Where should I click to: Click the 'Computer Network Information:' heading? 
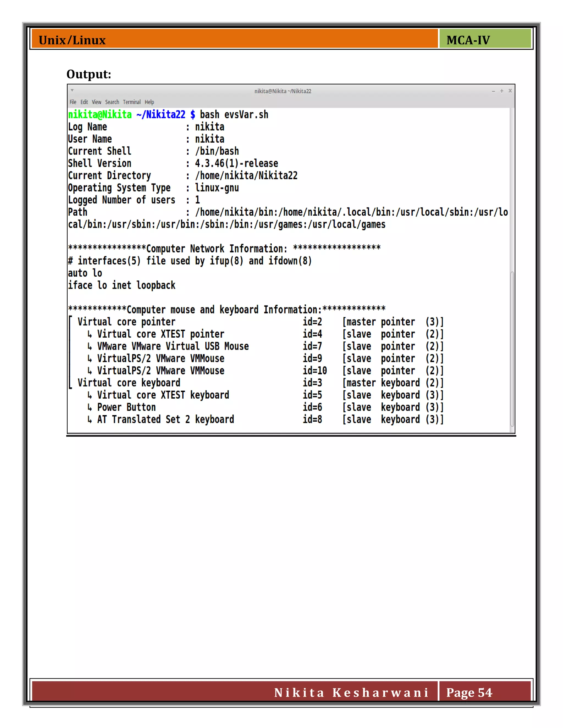tap(217, 249)
